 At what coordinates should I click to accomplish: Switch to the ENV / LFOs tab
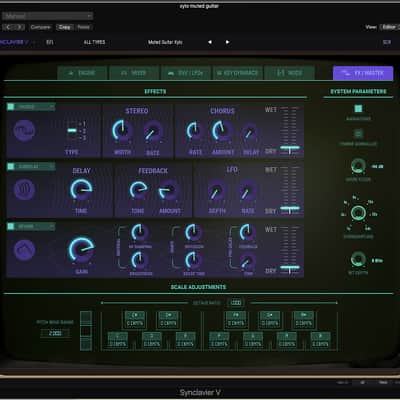pos(186,73)
